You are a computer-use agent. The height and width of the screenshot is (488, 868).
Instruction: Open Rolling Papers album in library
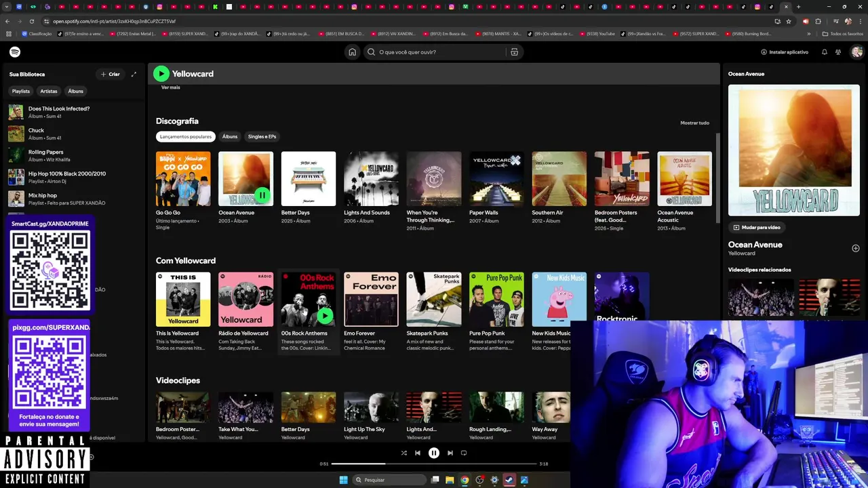tap(75, 155)
